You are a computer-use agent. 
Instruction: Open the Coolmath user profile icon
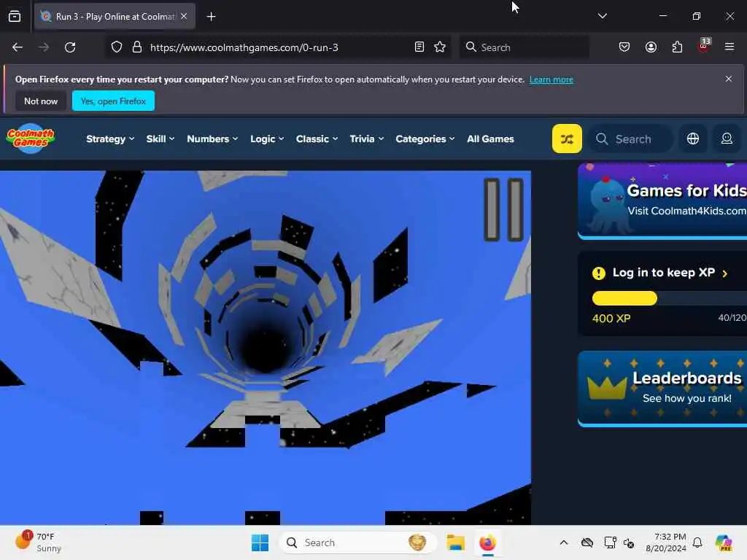(727, 139)
